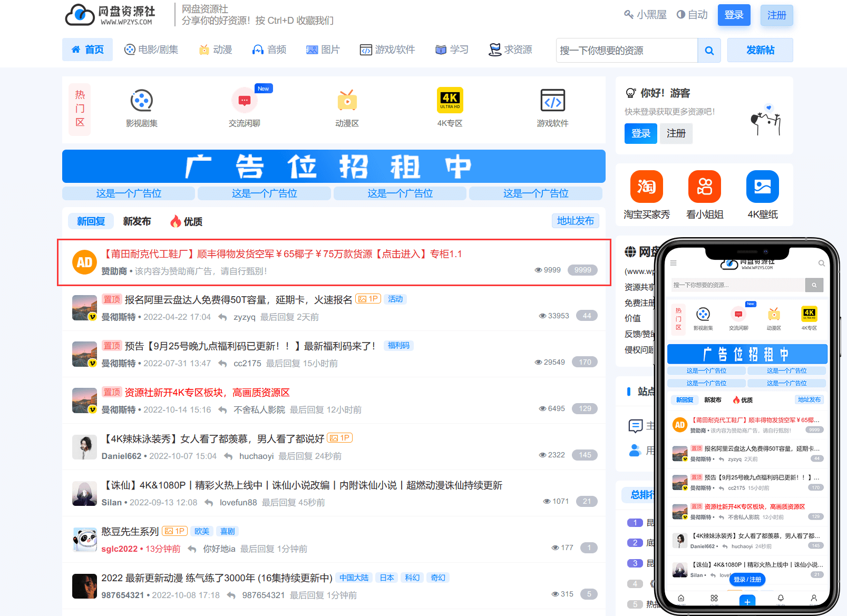Viewport: 847px width, 616px height.
Task: Open the 交流闲聊 chat icon
Action: coord(244,101)
